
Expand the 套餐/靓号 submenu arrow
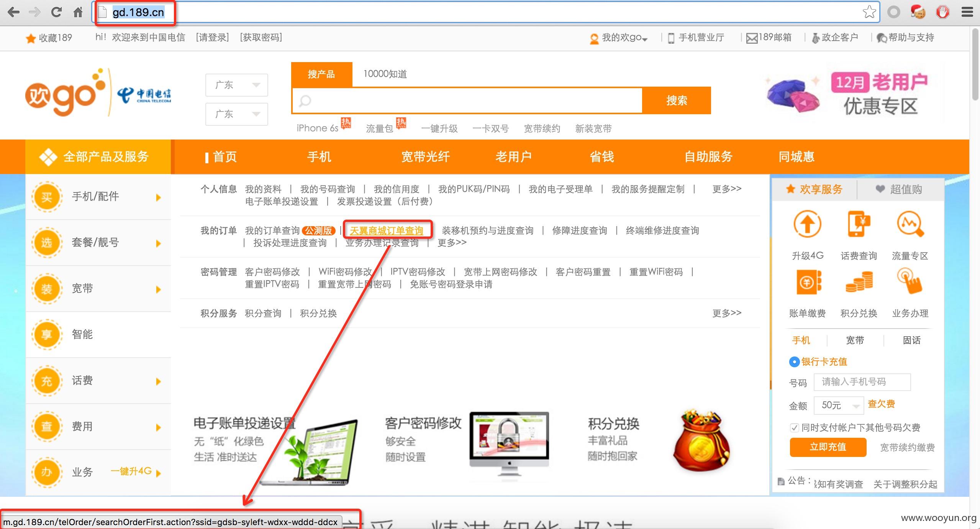pos(158,243)
